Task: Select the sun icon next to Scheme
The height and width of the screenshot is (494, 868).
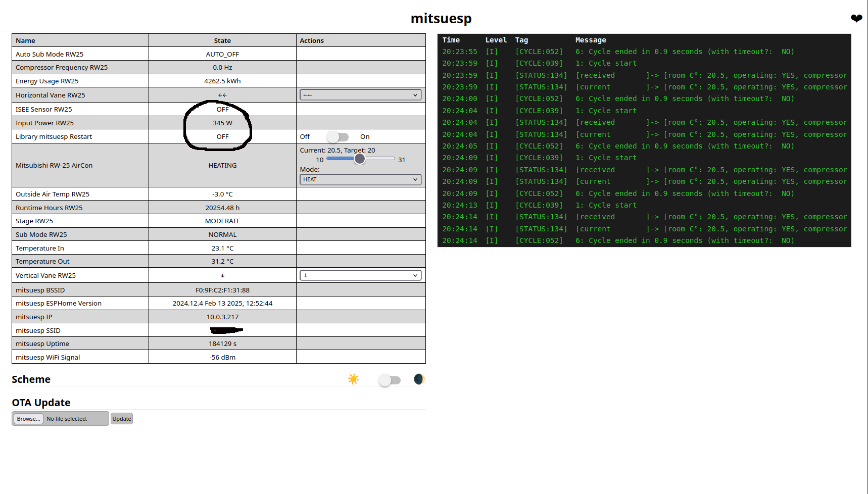Action: tap(353, 379)
